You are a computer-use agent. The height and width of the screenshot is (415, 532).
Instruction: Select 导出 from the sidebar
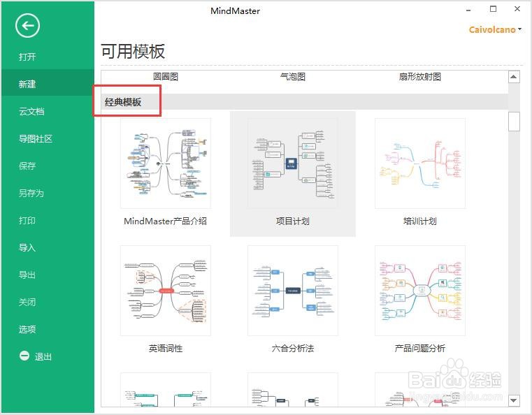(27, 275)
